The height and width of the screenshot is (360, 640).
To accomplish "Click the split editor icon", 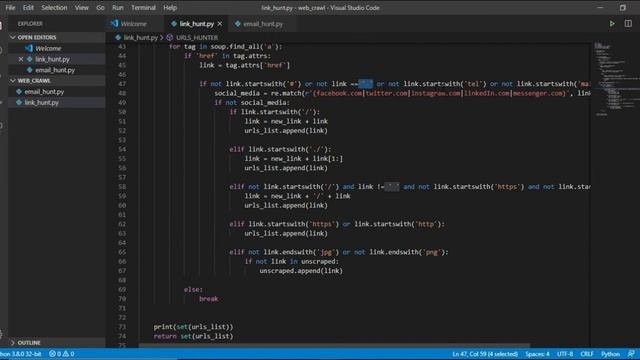I will point(628,24).
